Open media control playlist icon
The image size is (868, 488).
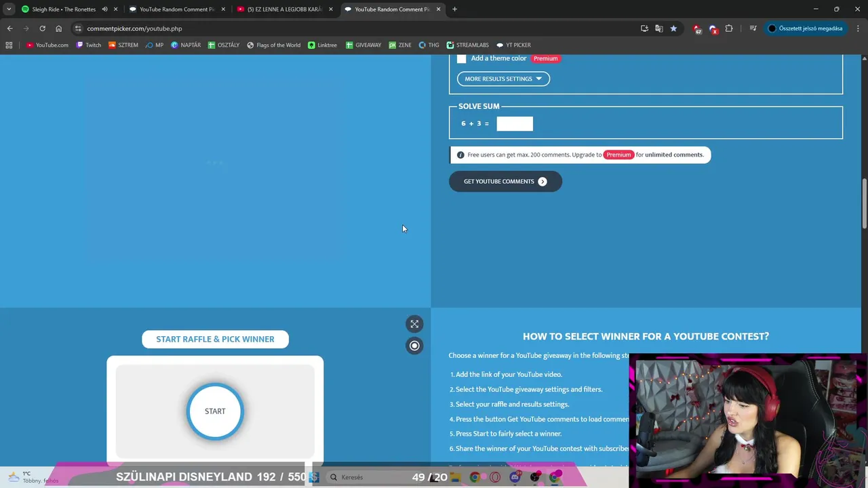[x=753, y=28]
